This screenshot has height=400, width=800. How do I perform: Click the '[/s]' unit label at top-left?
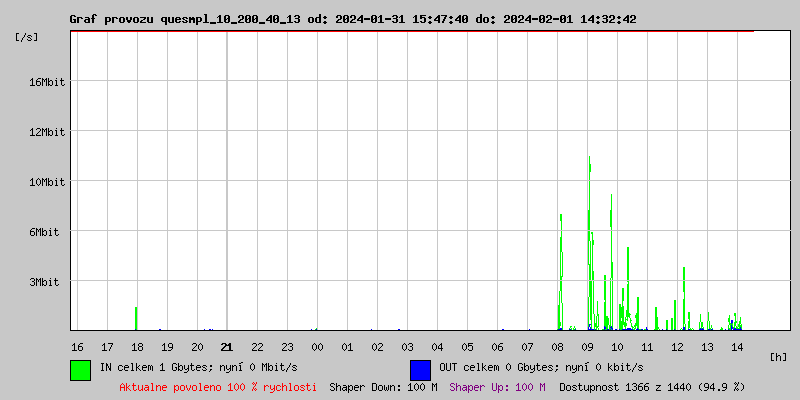(x=27, y=37)
